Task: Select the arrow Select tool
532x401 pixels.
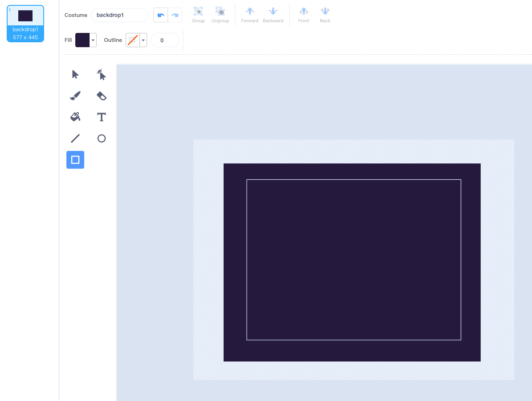Action: click(75, 75)
